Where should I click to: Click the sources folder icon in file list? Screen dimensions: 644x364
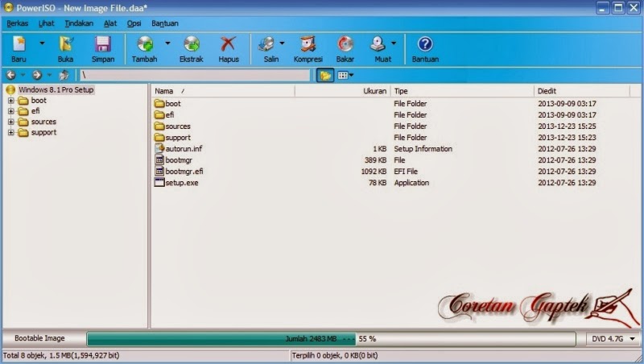[159, 126]
